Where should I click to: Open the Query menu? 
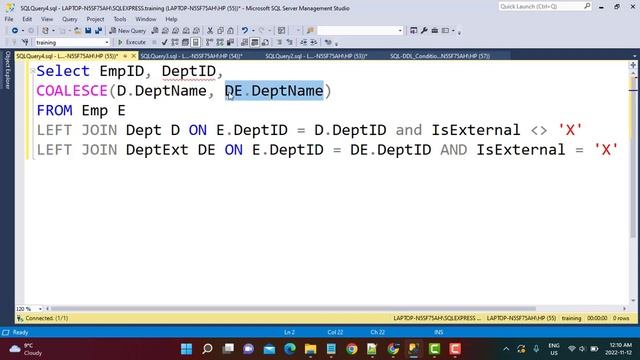tap(70, 19)
